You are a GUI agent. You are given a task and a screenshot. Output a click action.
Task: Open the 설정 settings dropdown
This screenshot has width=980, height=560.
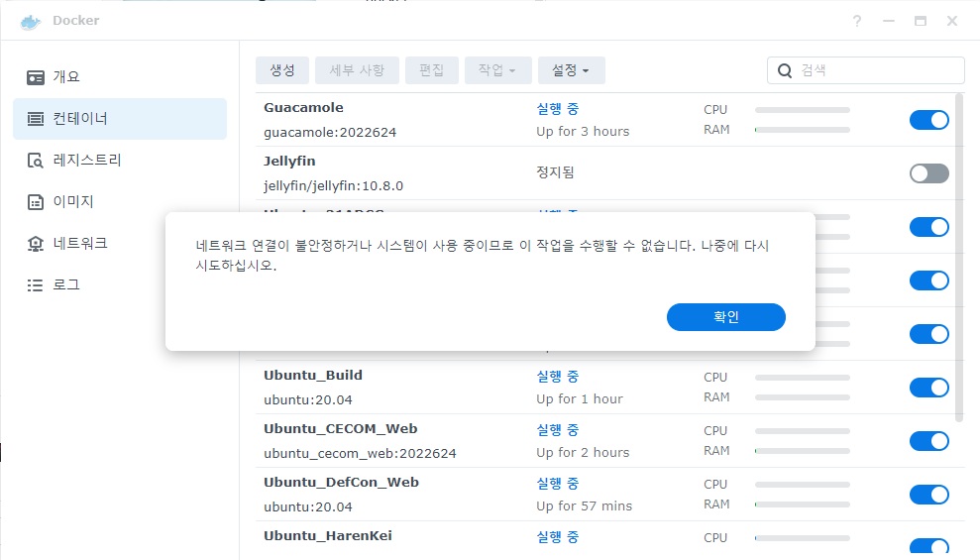coord(571,70)
